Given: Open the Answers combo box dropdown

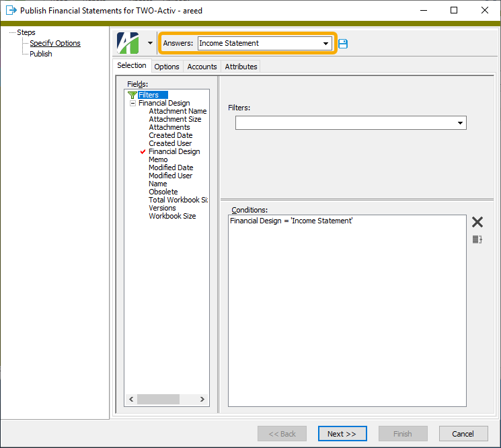Looking at the screenshot, I should tap(326, 44).
